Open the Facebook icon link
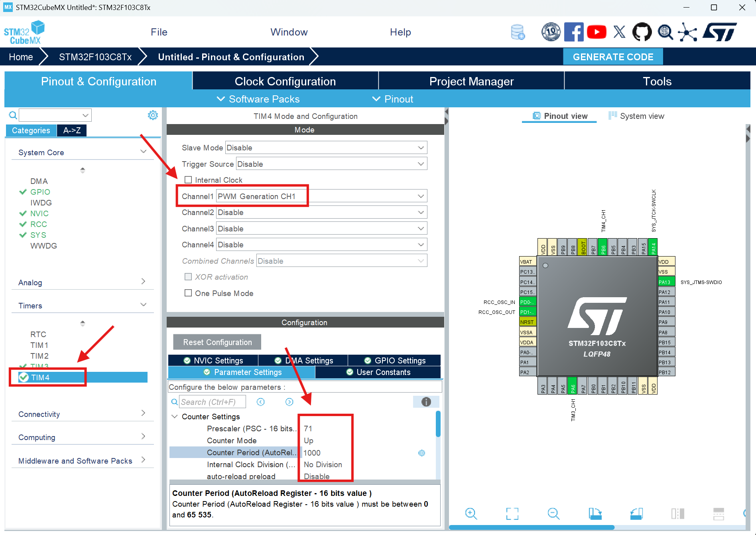 point(574,32)
